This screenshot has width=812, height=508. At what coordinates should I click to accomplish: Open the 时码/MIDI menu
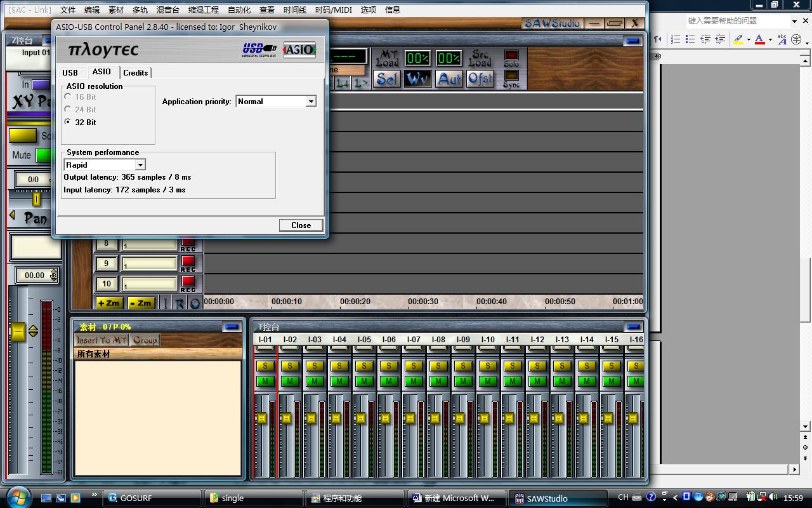(334, 10)
